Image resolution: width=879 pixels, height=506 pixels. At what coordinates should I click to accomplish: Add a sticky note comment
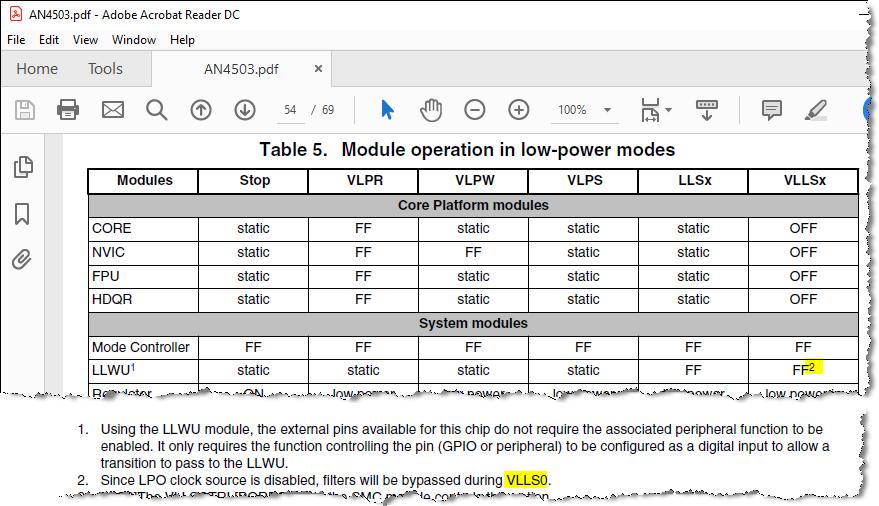(x=772, y=110)
